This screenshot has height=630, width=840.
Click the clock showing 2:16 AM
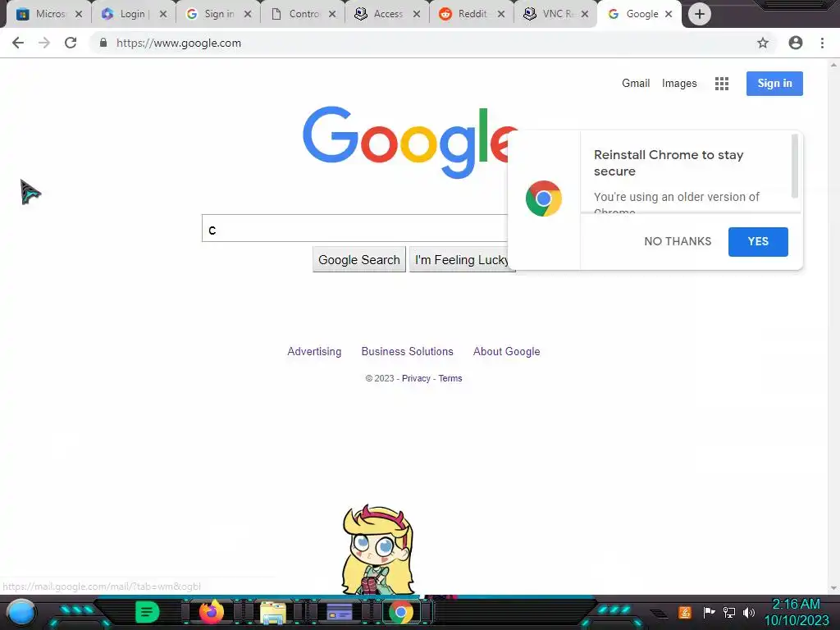point(796,605)
